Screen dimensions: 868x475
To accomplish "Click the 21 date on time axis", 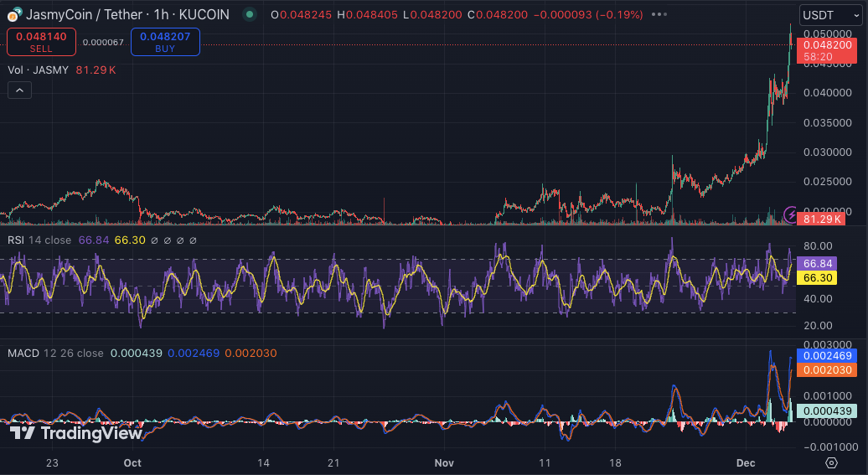I will 333,462.
